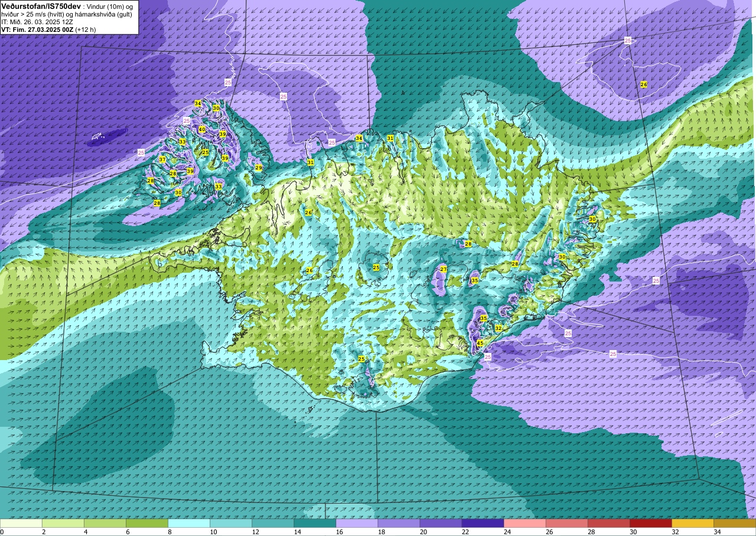Click the legend scale label 0
The width and height of the screenshot is (756, 536).
2,532
